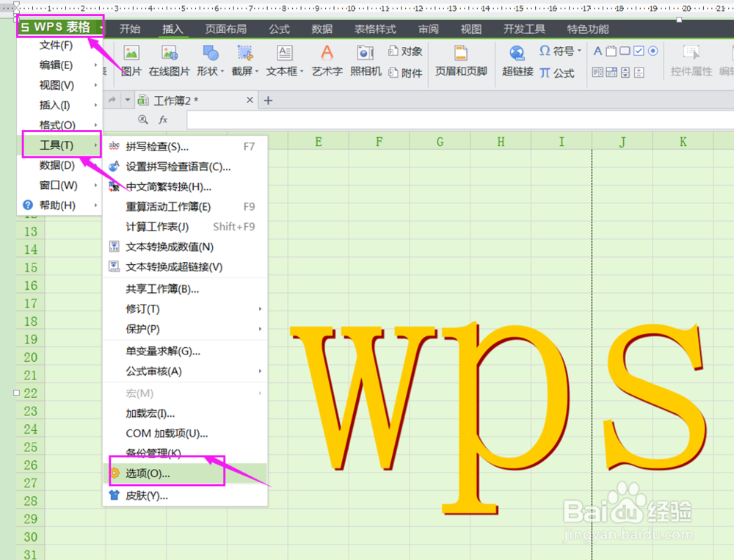This screenshot has width=734, height=560.
Task: Insert WordArt with the 艺术字 icon
Action: pyautogui.click(x=326, y=59)
